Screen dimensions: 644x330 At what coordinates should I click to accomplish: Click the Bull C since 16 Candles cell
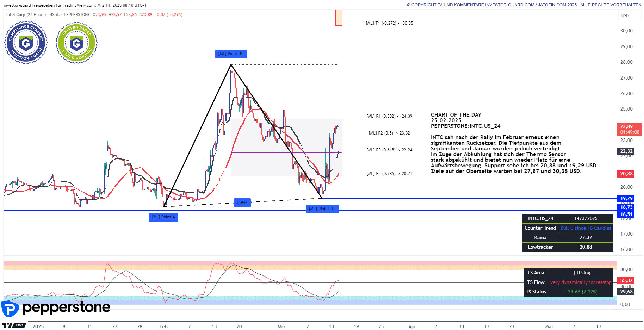coord(586,228)
